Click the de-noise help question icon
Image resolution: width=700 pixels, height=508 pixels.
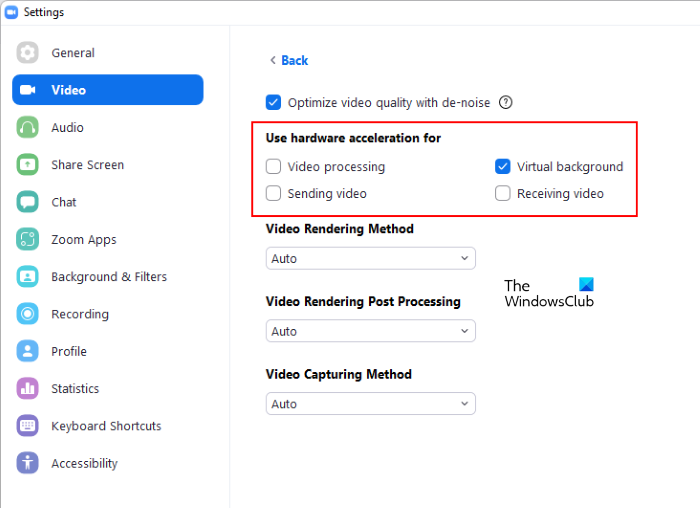(506, 102)
